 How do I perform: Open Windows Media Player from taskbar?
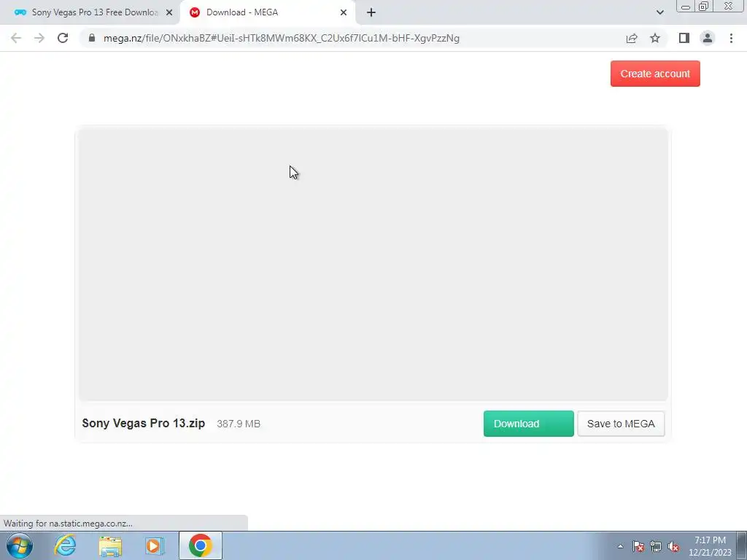click(x=155, y=545)
